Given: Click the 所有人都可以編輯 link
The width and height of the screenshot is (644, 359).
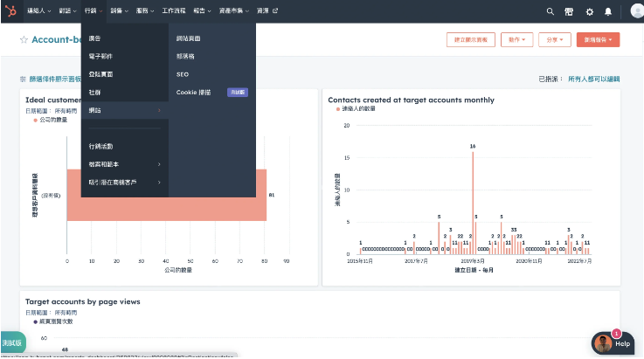Looking at the screenshot, I should (x=593, y=79).
